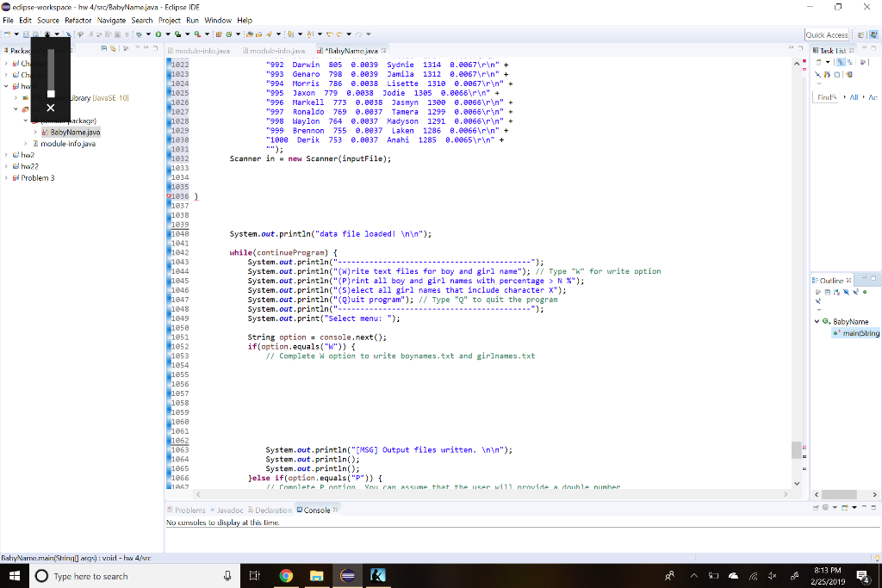The image size is (882, 588).
Task: Toggle alphabetical sort in the Outline view
Action: (x=835, y=293)
